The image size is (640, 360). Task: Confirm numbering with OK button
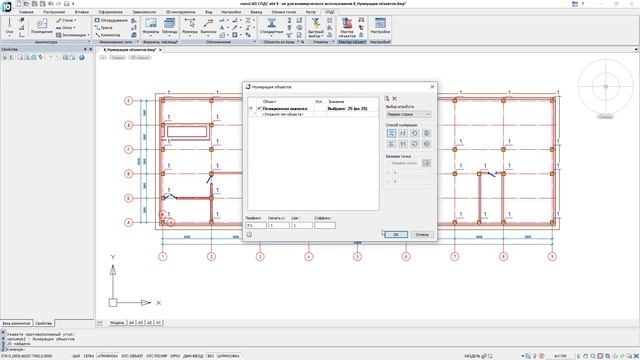point(396,235)
